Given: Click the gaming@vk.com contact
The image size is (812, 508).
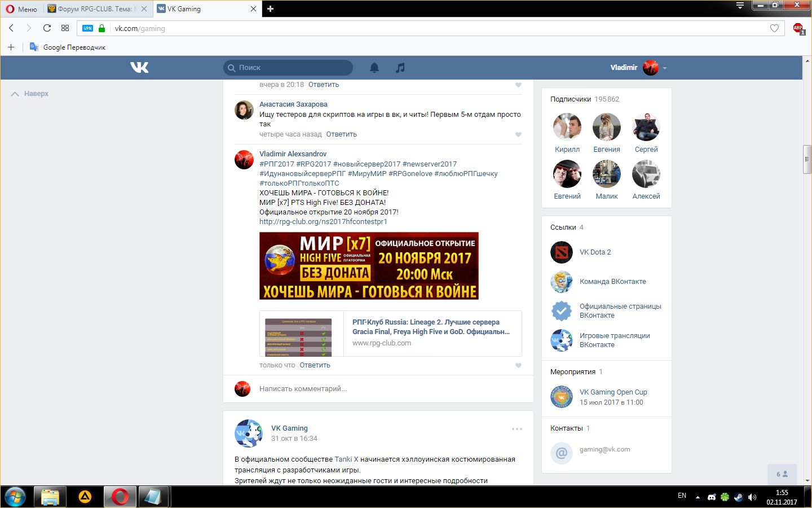Looking at the screenshot, I should tap(605, 450).
